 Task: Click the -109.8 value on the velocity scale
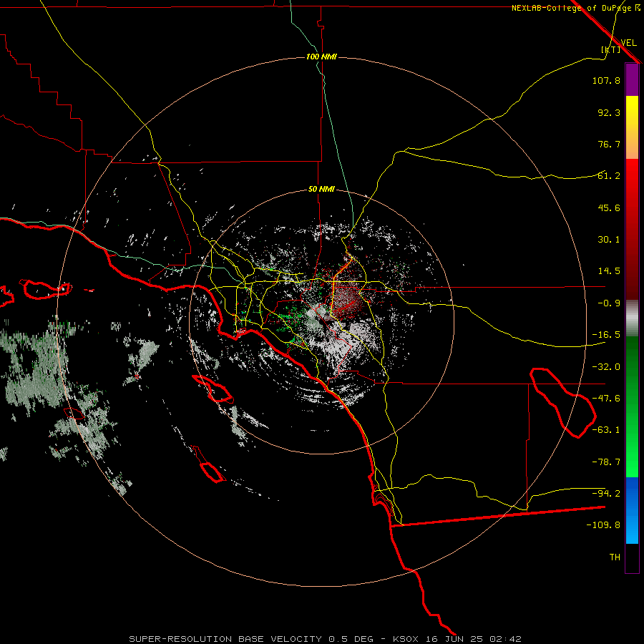point(603,525)
